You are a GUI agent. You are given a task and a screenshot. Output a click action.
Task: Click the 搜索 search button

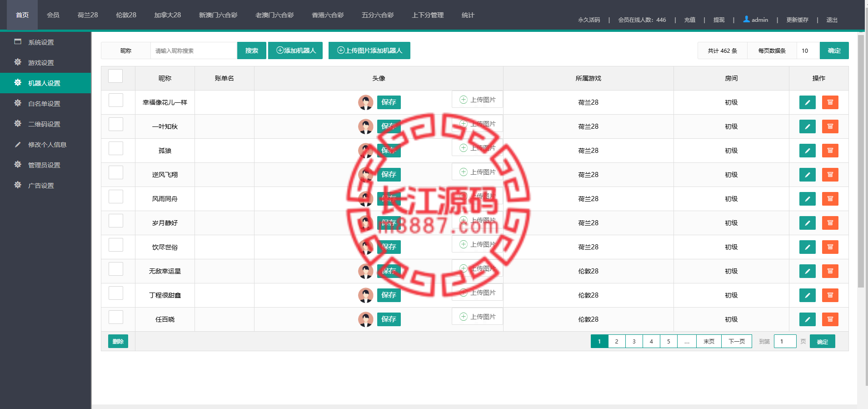252,50
